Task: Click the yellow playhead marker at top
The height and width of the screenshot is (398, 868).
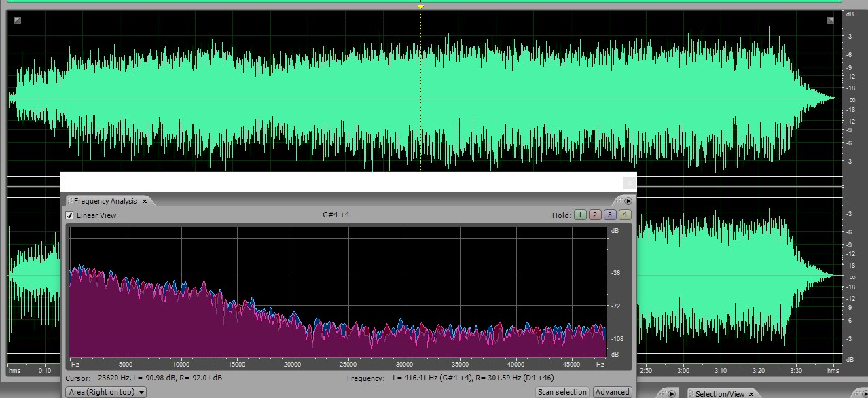Action: coord(420,6)
